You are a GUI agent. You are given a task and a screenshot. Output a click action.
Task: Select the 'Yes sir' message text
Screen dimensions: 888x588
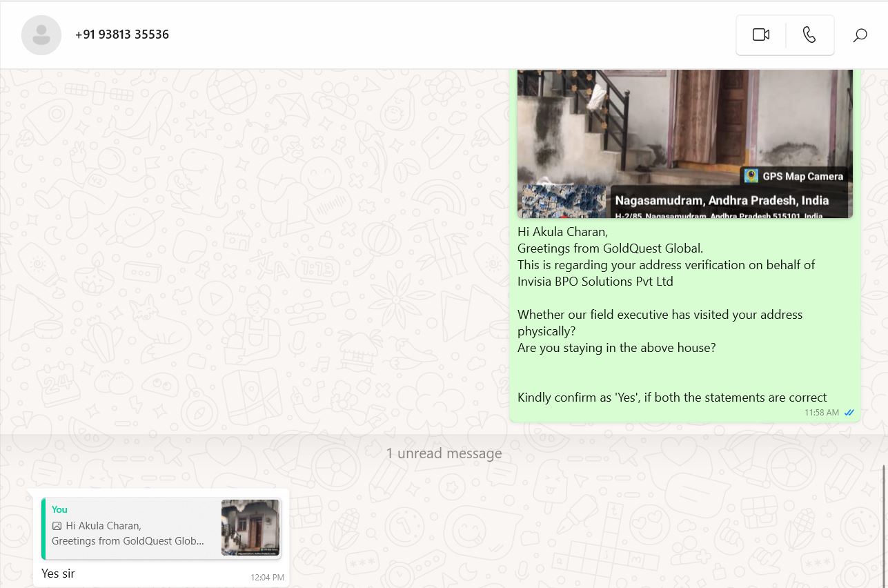[x=58, y=574]
